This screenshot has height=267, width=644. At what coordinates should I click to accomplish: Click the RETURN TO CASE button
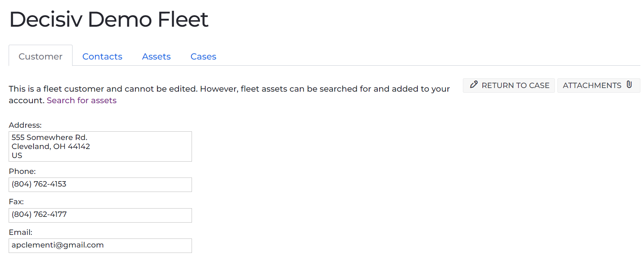click(x=509, y=86)
